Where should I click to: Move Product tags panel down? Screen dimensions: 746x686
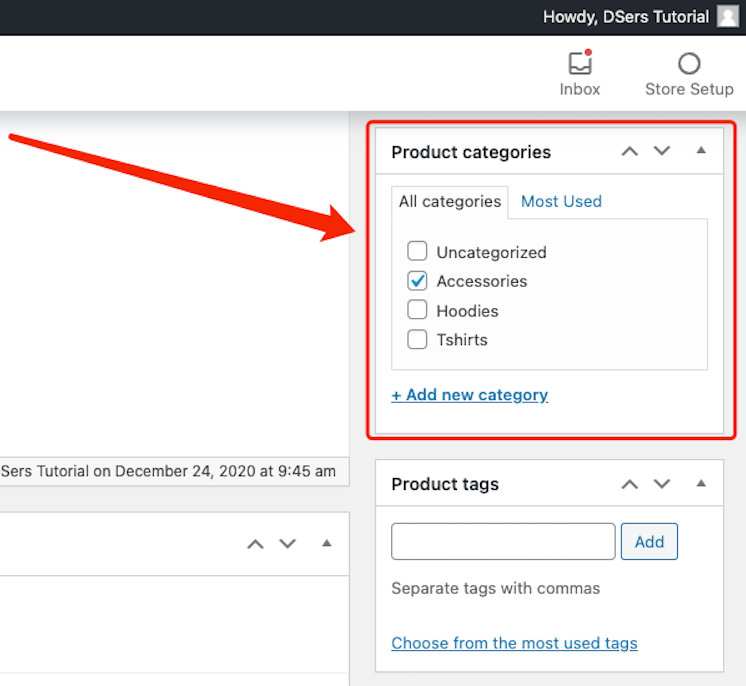(662, 484)
